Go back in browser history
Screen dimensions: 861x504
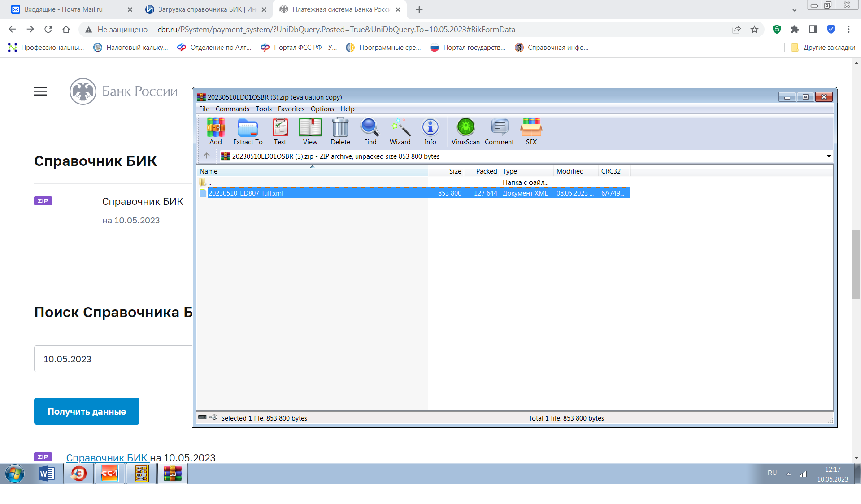12,29
